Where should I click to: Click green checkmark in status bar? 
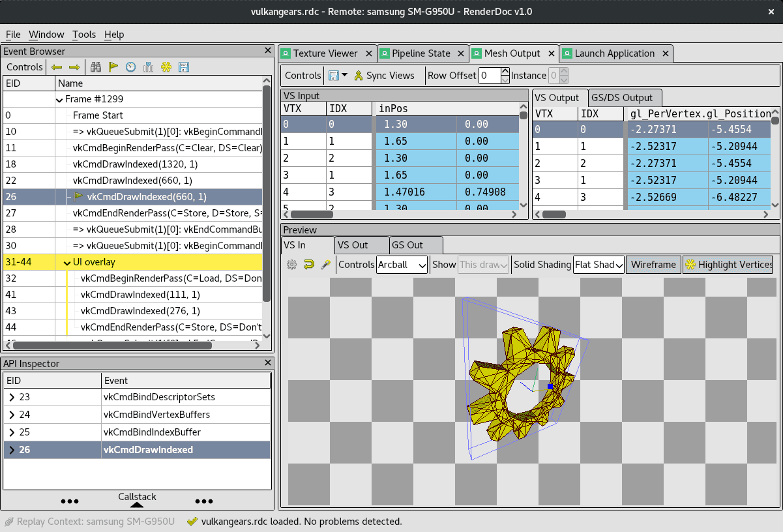tap(192, 522)
